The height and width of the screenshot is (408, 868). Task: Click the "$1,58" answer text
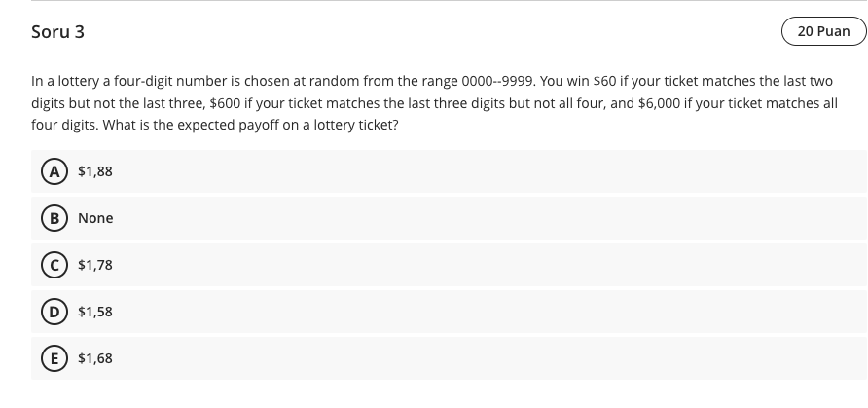(95, 312)
